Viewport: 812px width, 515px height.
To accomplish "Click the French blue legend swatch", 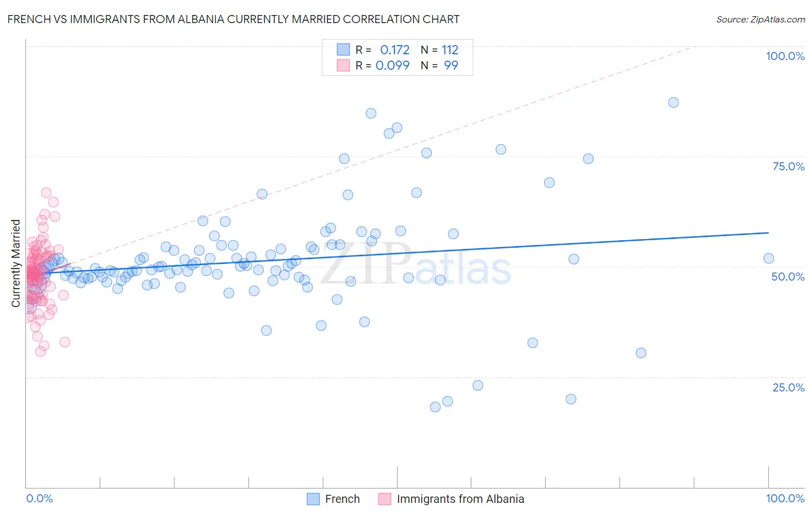I will tap(313, 499).
